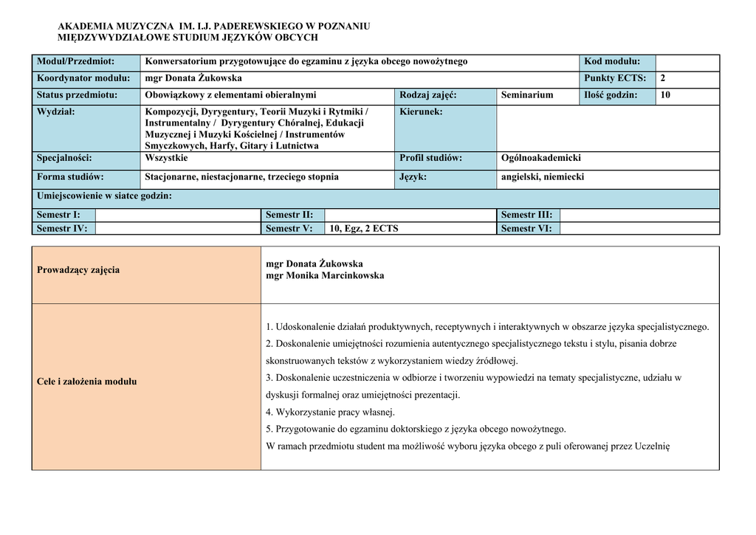Click the 'Ogólnoakademicki' study profile cell
756x535 pixels.
540,159
